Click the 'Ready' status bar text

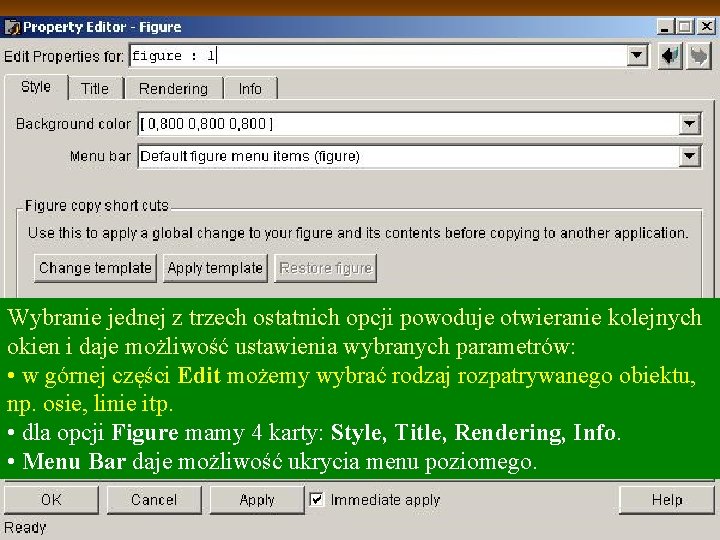click(x=25, y=528)
